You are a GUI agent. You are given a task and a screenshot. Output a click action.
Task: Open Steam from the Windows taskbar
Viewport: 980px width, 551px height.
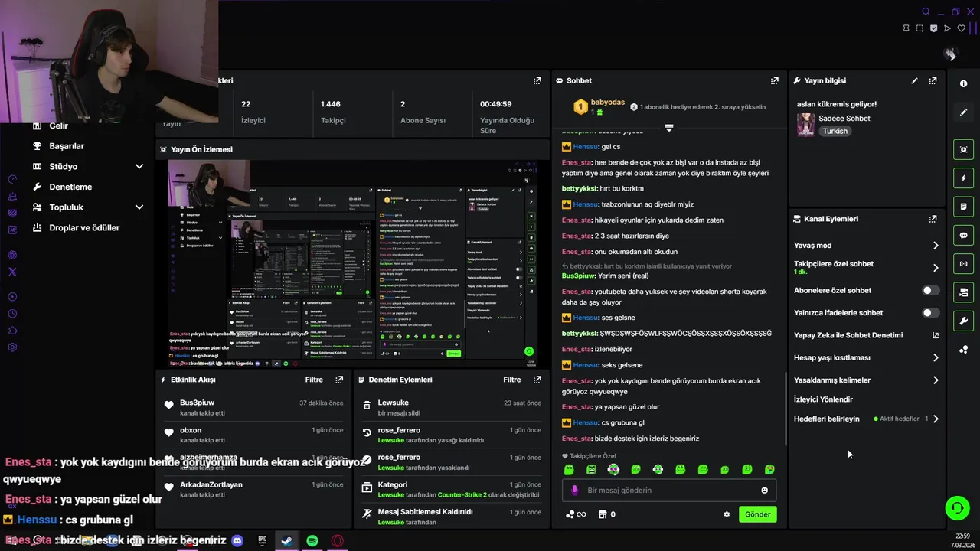[x=287, y=540]
